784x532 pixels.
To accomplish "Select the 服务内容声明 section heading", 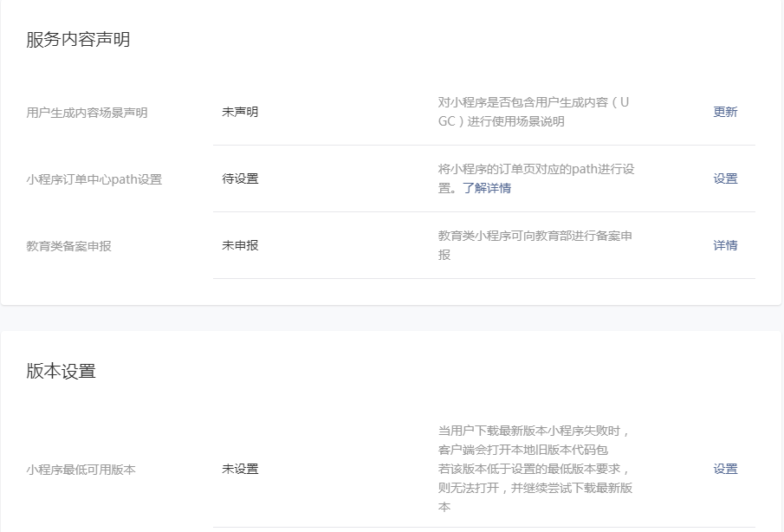I will coord(78,40).
